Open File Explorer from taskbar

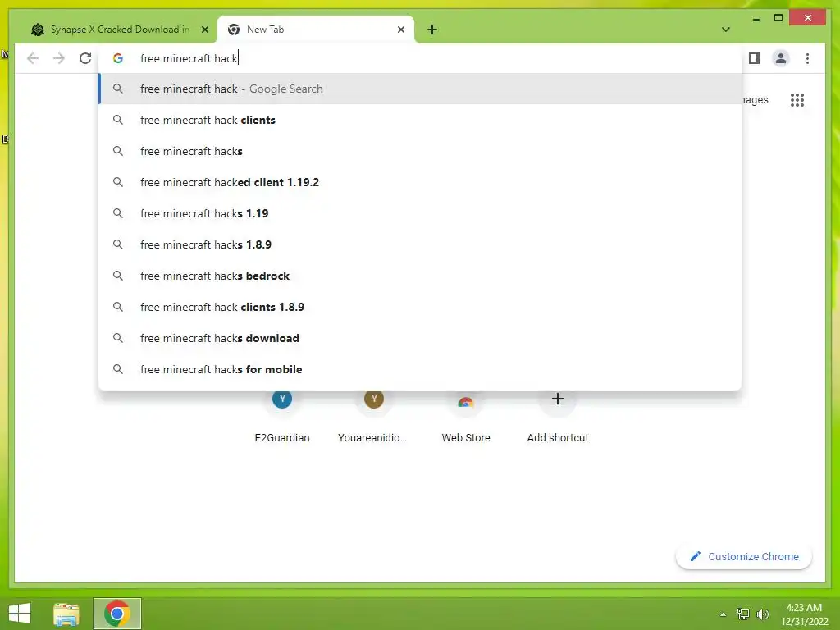(x=66, y=614)
